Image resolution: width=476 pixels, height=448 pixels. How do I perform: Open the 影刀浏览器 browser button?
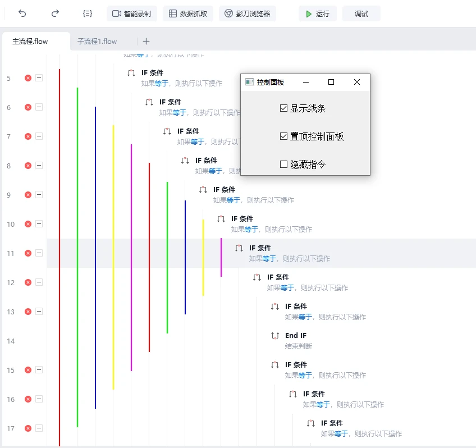click(248, 13)
